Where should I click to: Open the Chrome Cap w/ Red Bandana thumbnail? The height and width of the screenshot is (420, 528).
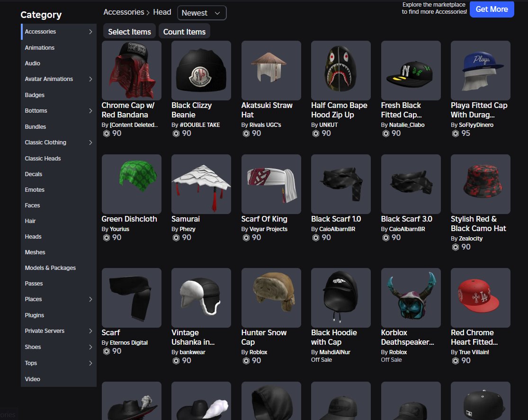131,70
